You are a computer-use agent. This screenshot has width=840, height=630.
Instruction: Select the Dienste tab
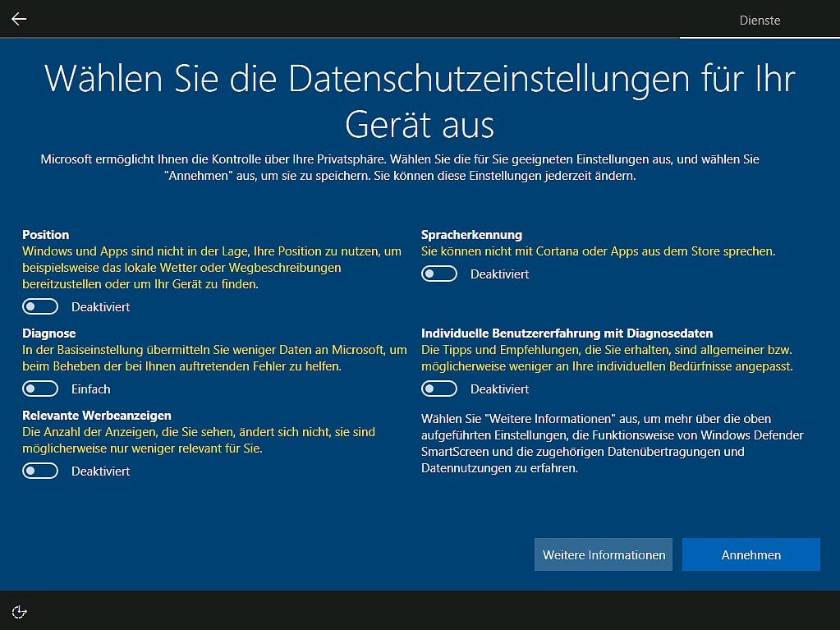coord(760,21)
